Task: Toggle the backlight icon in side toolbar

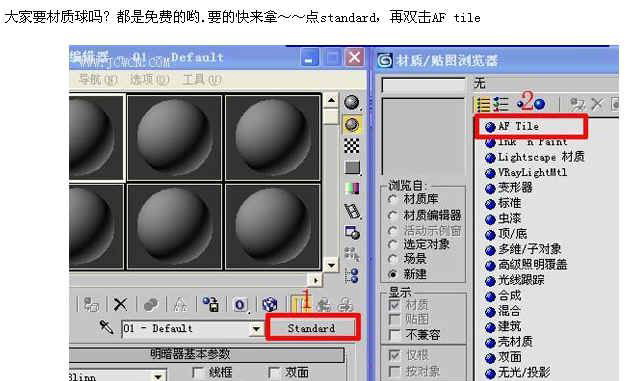Action: (x=352, y=124)
